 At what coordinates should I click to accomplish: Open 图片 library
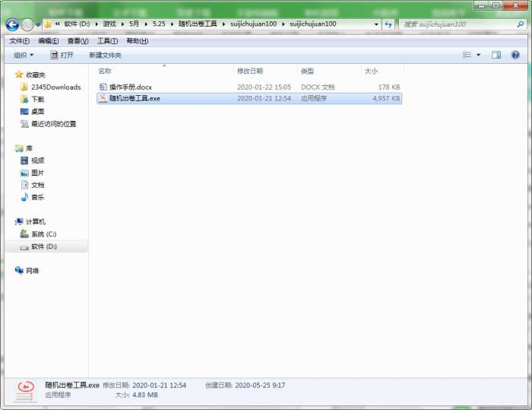pos(38,173)
